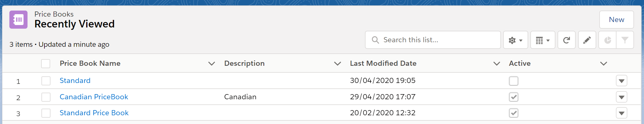The width and height of the screenshot is (644, 124).
Task: Click the Price Books purple icon
Action: click(18, 20)
